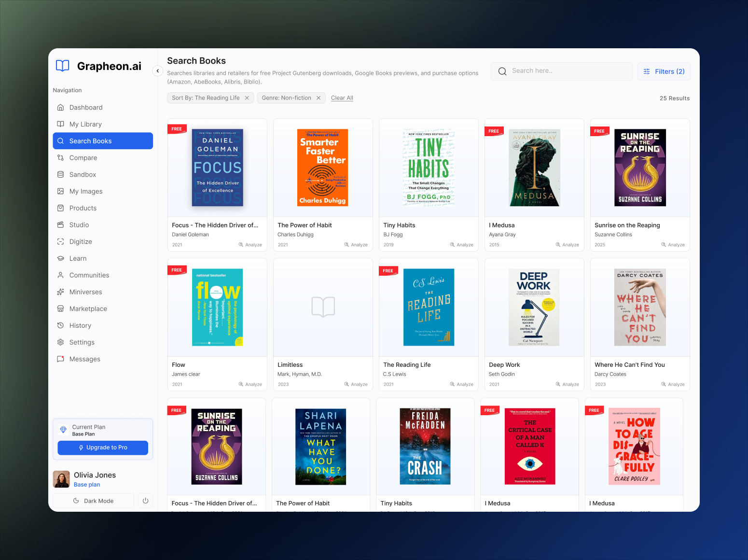Click Analyze icon on Limitless card
Viewport: 748px width, 560px height.
[346, 384]
